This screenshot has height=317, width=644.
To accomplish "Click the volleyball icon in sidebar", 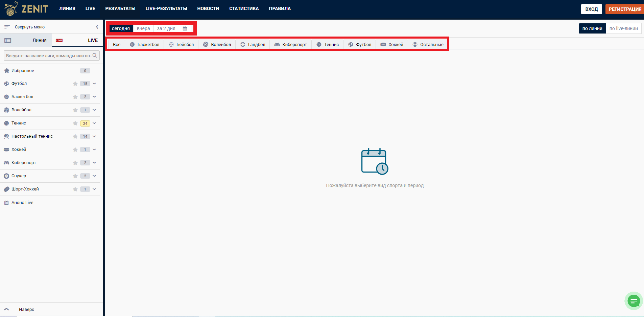I will click(6, 110).
